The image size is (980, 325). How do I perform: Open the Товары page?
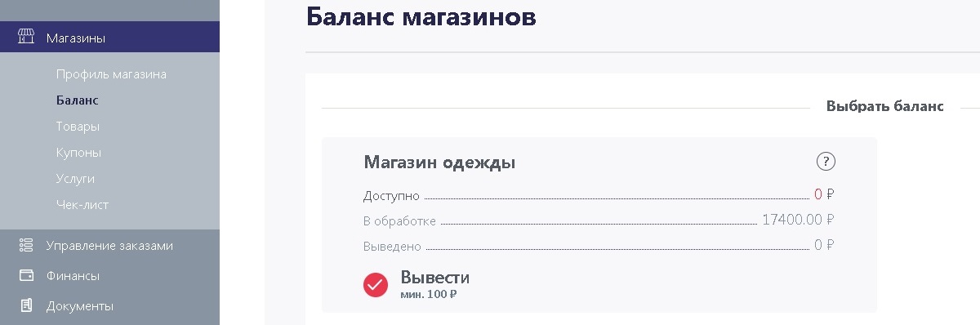pos(78,127)
